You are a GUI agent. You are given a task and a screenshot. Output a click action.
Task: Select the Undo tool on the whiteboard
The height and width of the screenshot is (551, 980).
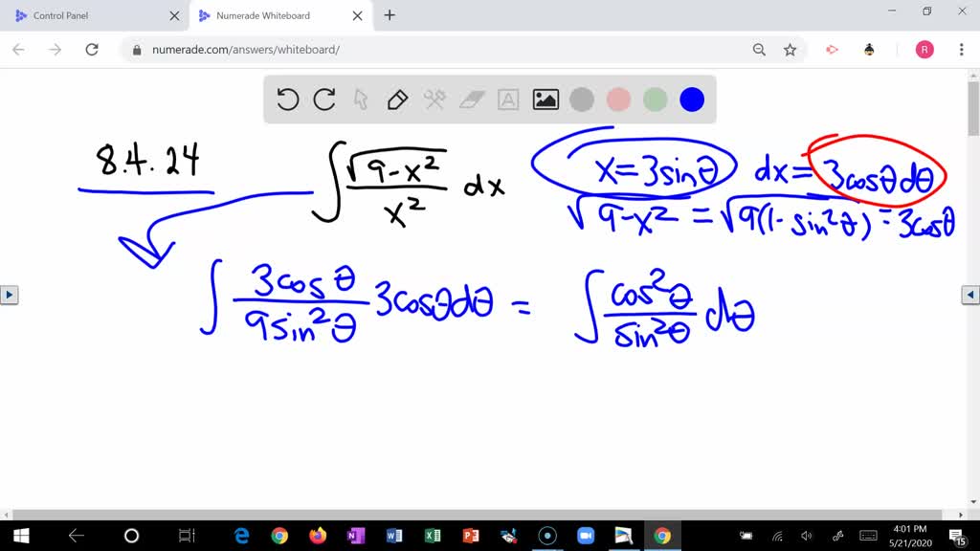288,99
